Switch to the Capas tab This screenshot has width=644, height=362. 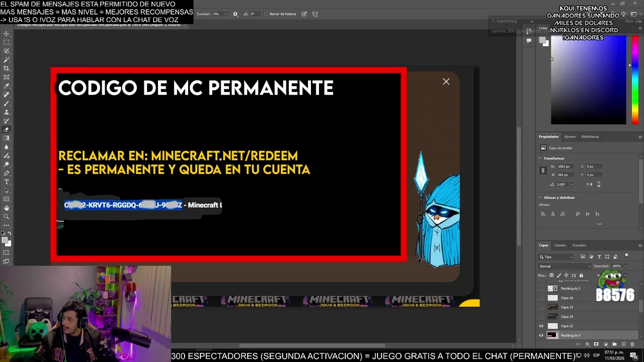543,245
